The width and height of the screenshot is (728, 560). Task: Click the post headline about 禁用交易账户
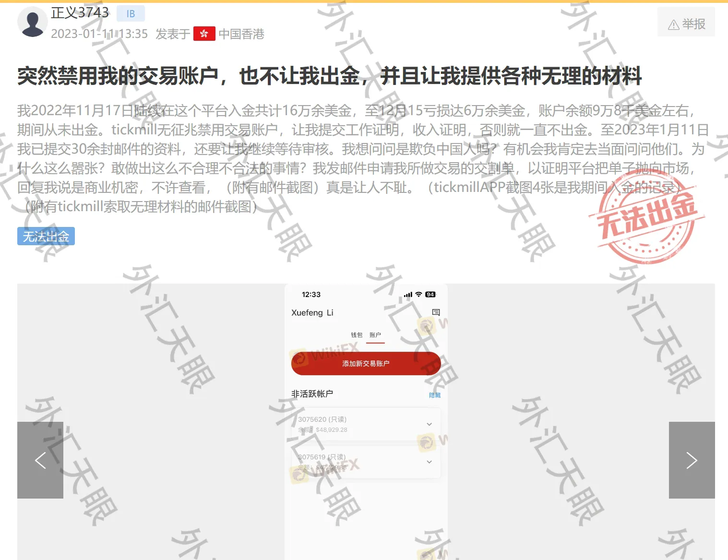[x=329, y=76]
